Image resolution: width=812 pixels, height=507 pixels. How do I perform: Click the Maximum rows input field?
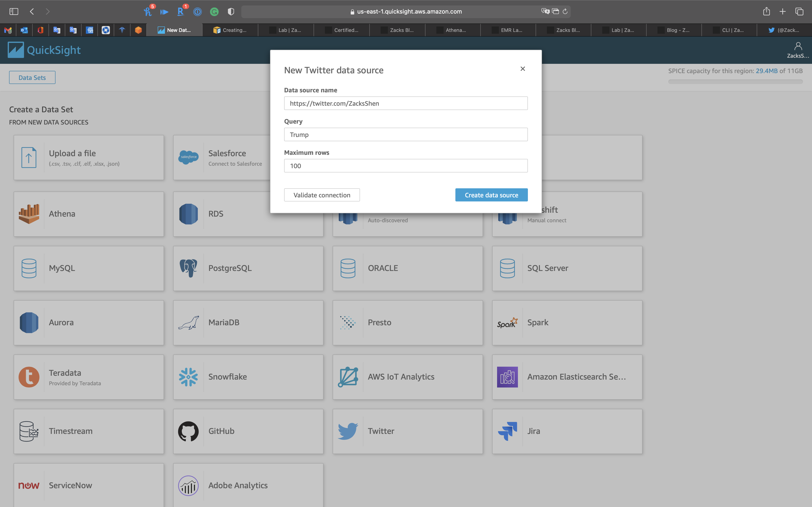click(405, 166)
